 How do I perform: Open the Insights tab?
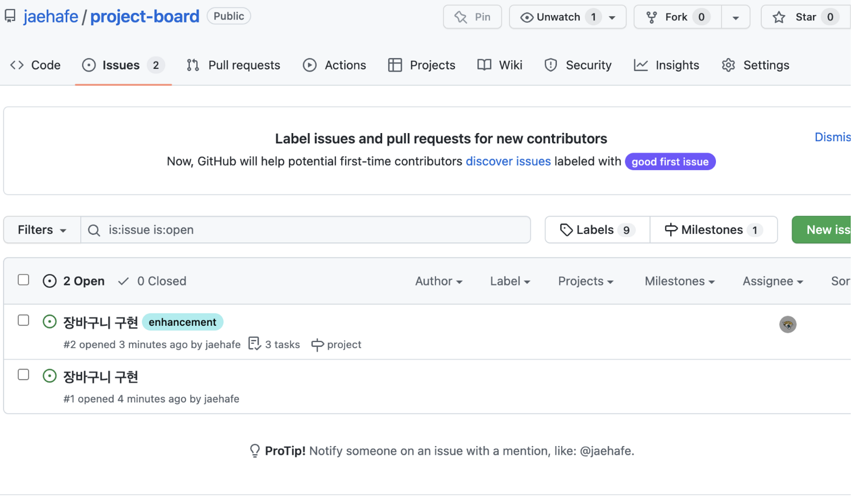pyautogui.click(x=666, y=65)
